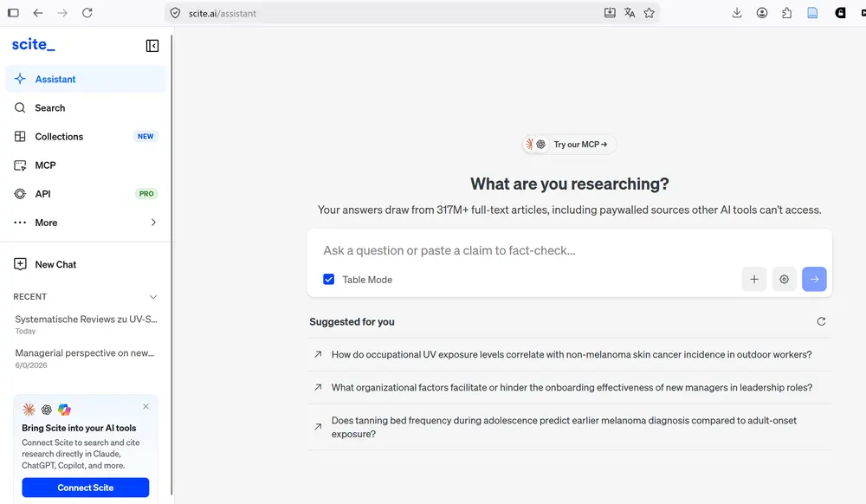Translate this page using address bar icon
Viewport: 866px width, 504px height.
[x=630, y=13]
